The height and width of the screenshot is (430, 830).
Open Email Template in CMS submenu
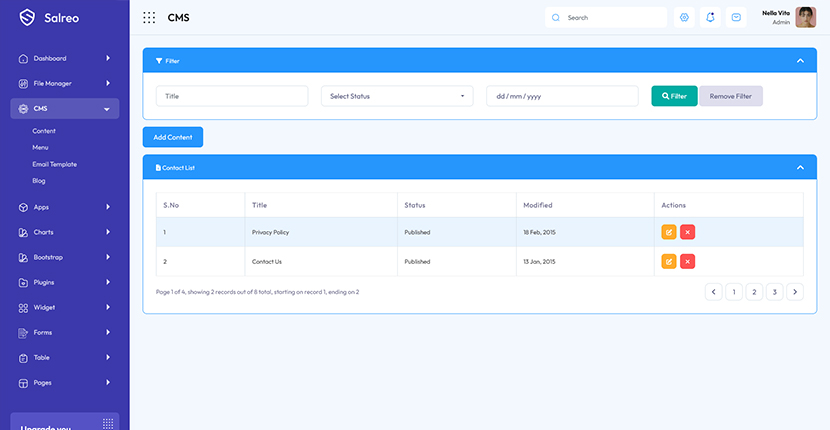54,164
